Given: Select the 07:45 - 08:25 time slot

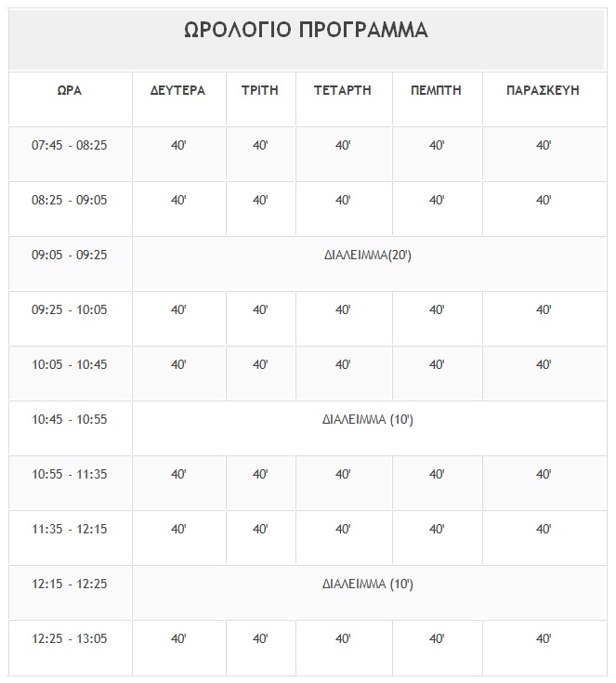Looking at the screenshot, I should coord(70,146).
